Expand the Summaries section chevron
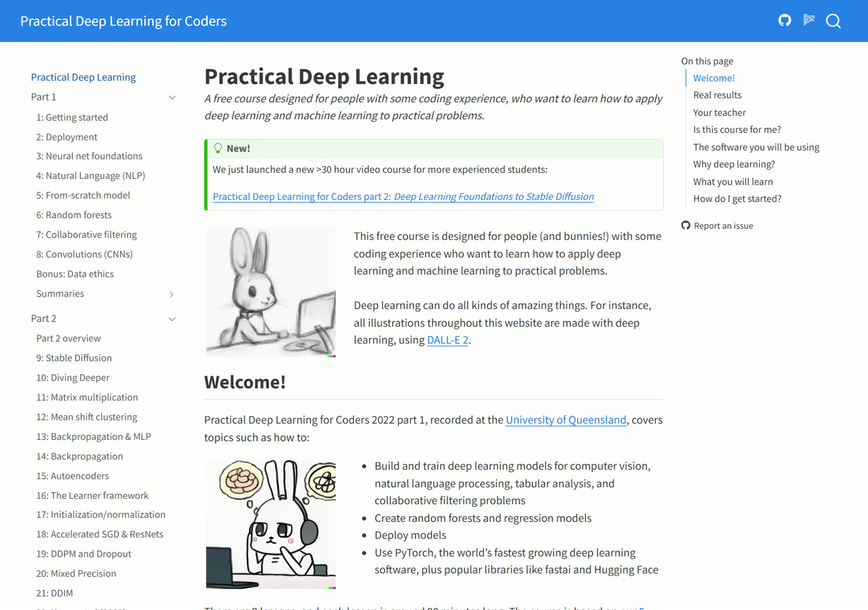Screen dimensions: 868x610 (172, 294)
